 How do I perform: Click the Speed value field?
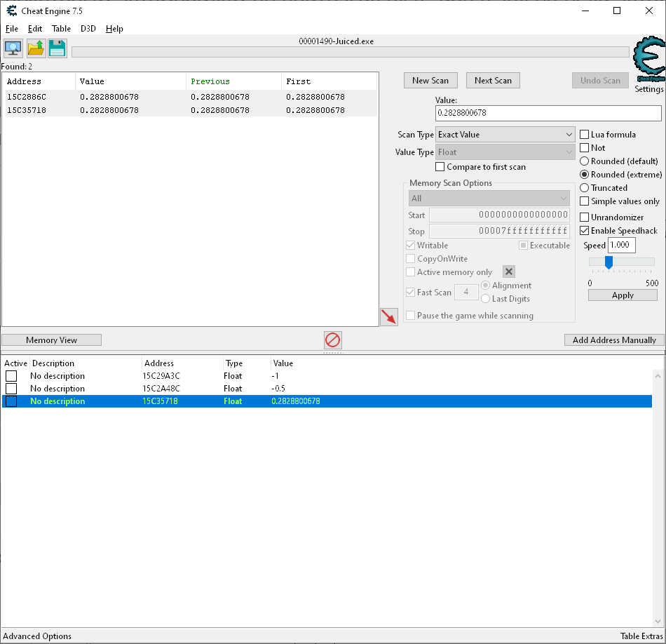coord(622,246)
